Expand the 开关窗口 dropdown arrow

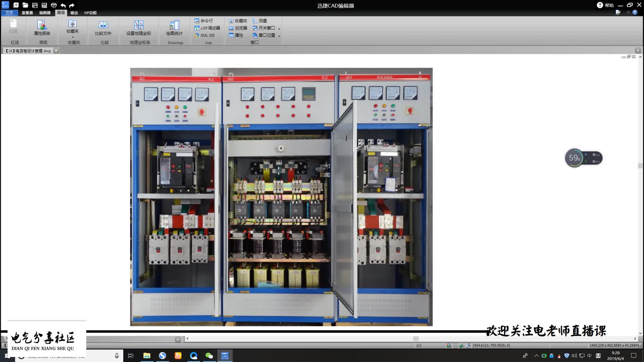[279, 28]
